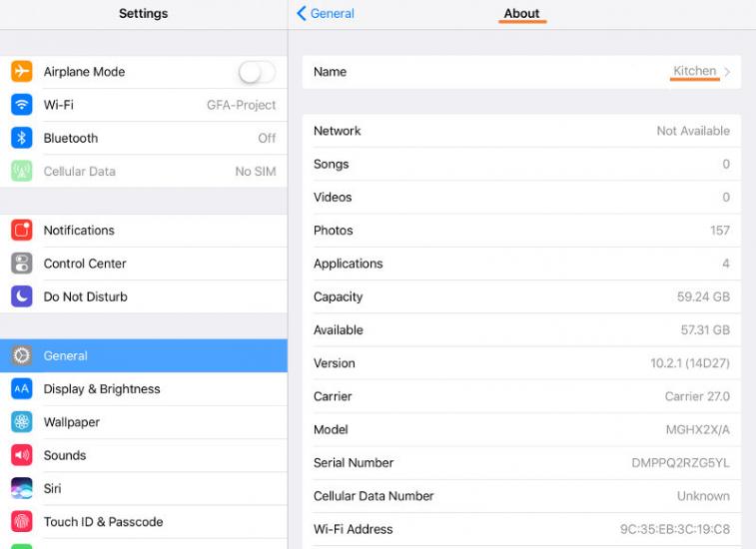Tap the Cellular Data label
Viewport: 756px width, 549px height.
click(x=80, y=172)
